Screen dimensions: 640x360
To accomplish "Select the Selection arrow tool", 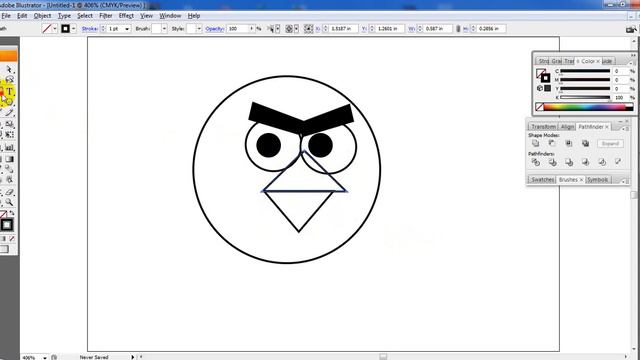I will [9, 70].
